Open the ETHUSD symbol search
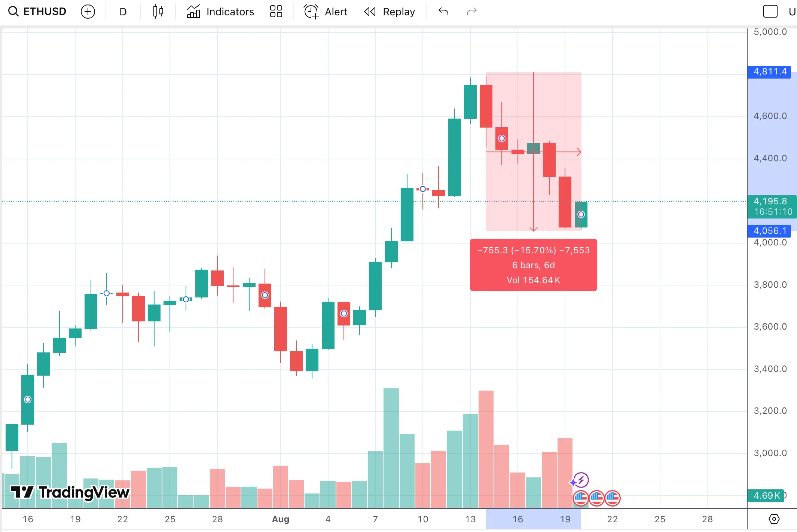Image resolution: width=797 pixels, height=532 pixels. coord(37,12)
